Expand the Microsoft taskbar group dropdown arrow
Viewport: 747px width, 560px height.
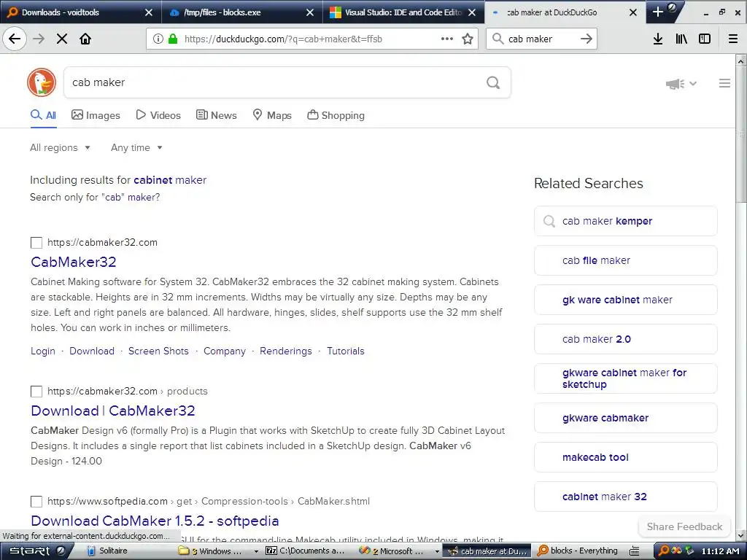click(437, 551)
